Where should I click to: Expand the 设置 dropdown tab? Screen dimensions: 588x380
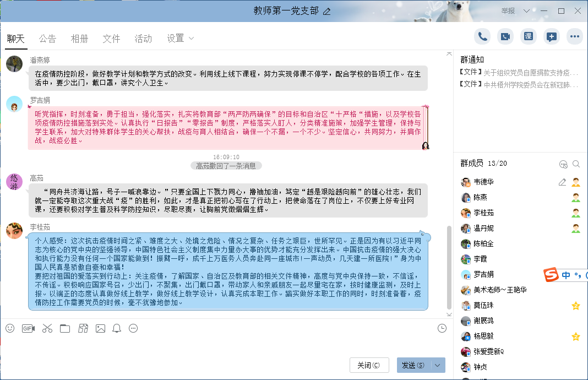181,39
